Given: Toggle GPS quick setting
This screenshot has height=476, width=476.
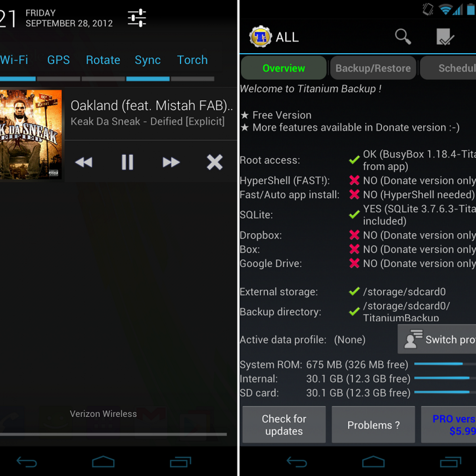Looking at the screenshot, I should [58, 60].
